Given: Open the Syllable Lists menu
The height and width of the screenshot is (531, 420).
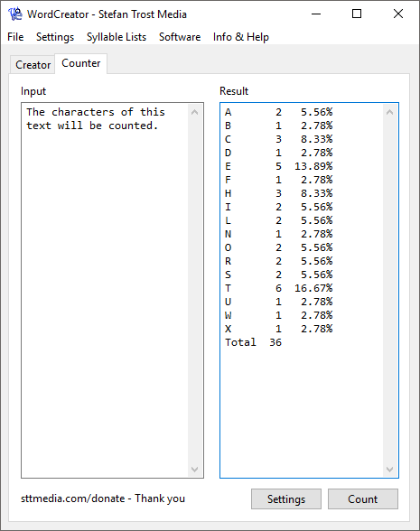Looking at the screenshot, I should 117,36.
